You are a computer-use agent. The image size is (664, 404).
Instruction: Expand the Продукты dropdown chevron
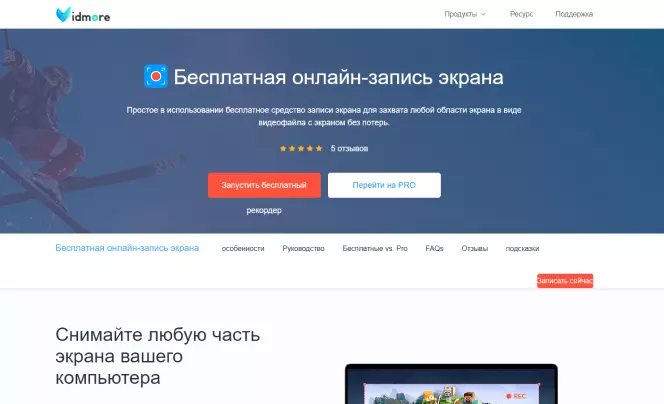pos(484,14)
